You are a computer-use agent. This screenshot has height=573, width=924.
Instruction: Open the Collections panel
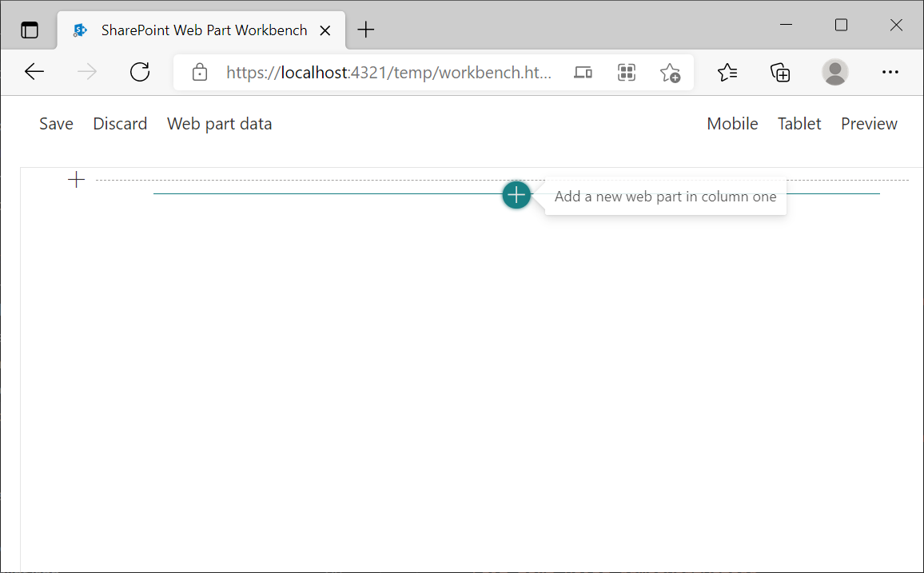780,72
